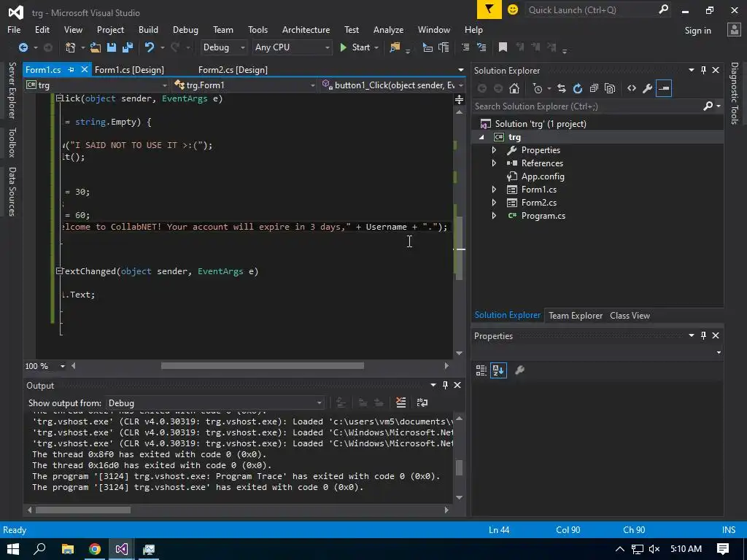The width and height of the screenshot is (747, 560).
Task: Save Form1.cs with the single-disk icon
Action: 112,47
